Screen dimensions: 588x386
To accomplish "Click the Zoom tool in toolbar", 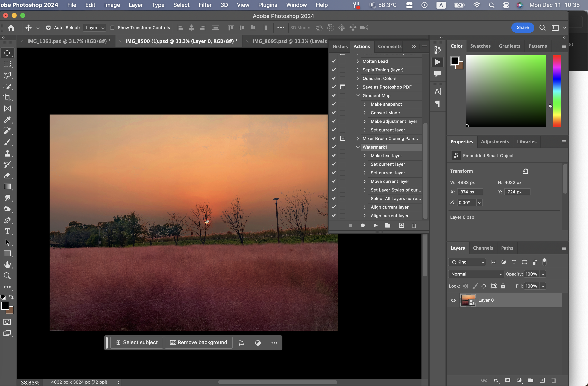I will click(7, 276).
